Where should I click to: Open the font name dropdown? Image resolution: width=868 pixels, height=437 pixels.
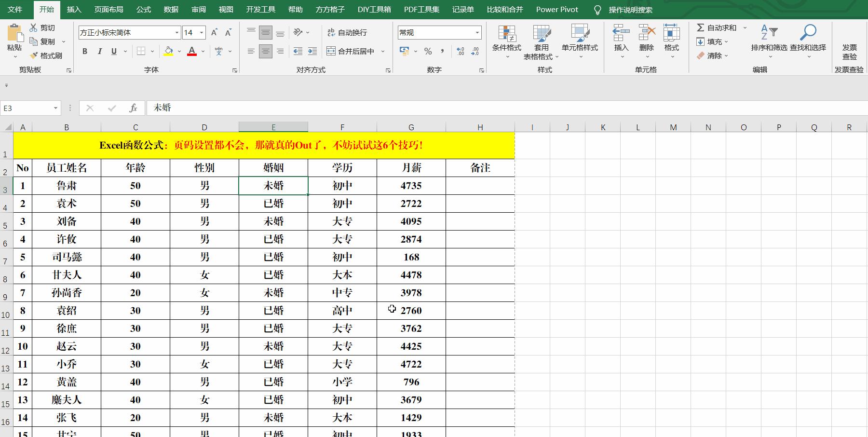pos(177,32)
